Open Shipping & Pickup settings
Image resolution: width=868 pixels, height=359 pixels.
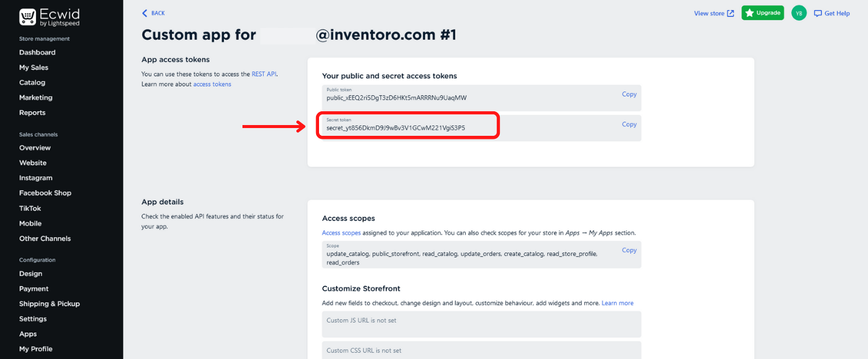coord(50,303)
